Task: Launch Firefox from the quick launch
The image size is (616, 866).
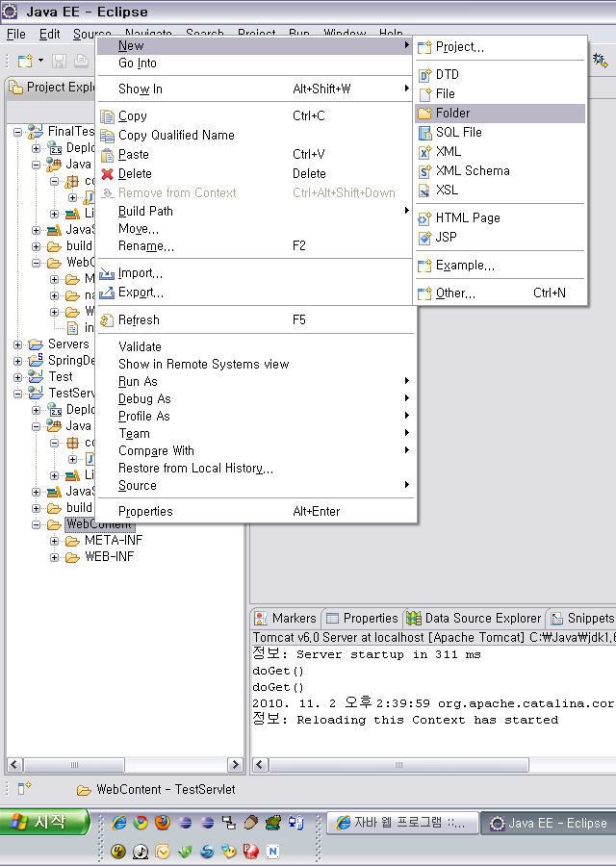Action: [x=163, y=823]
